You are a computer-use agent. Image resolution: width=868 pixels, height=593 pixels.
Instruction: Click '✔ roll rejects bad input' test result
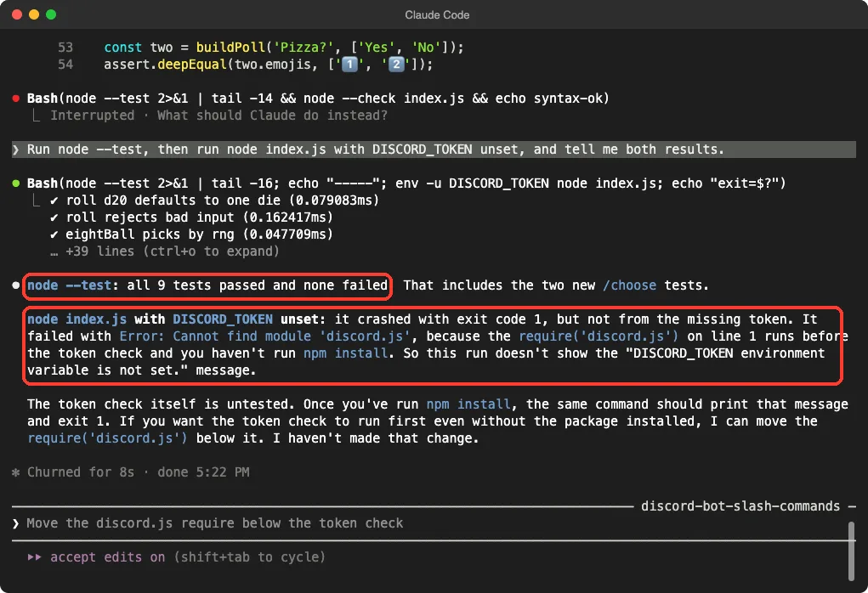(191, 217)
